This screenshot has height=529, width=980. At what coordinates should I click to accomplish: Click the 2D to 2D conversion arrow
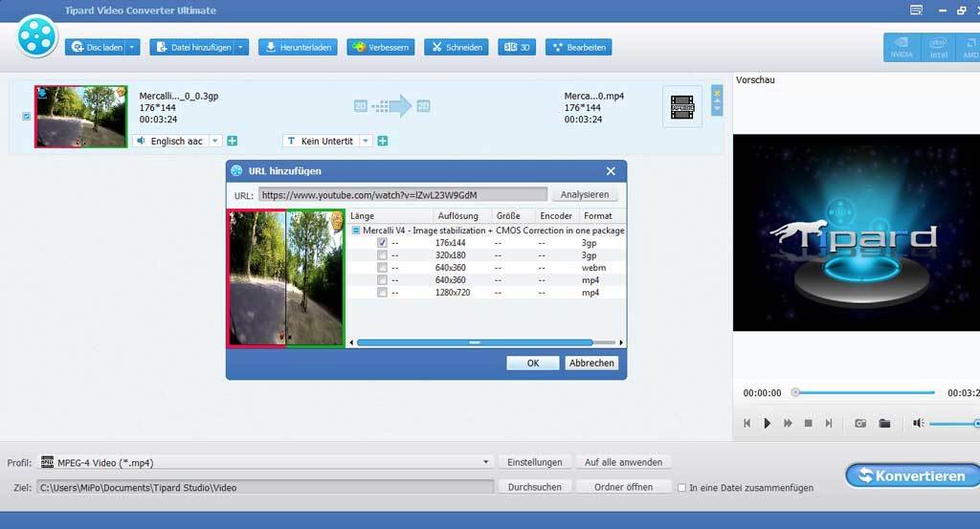[391, 106]
